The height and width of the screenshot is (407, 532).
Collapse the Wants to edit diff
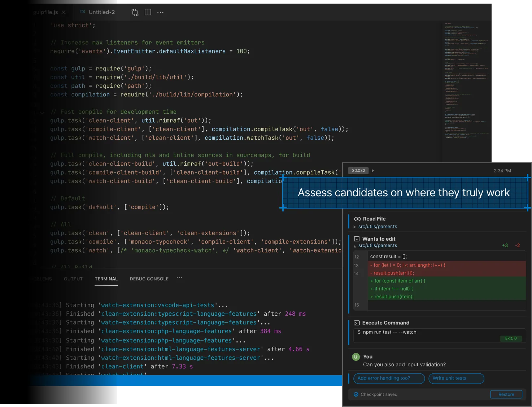(355, 246)
